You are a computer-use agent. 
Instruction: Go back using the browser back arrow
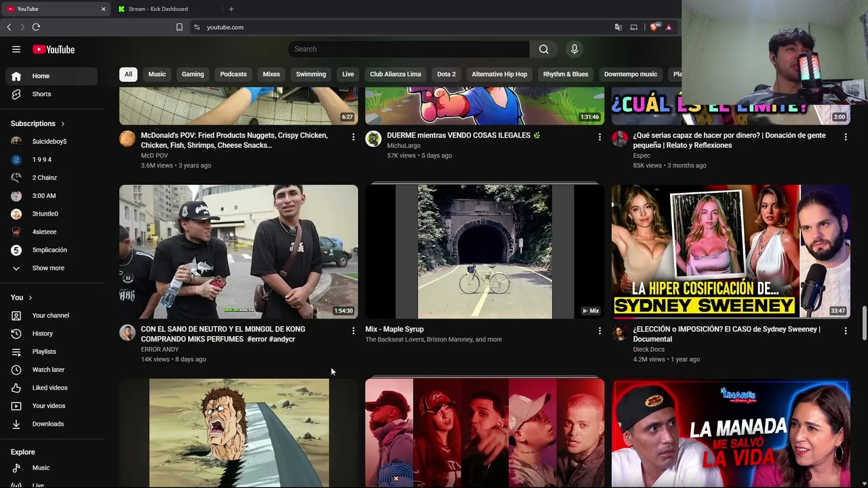(9, 27)
